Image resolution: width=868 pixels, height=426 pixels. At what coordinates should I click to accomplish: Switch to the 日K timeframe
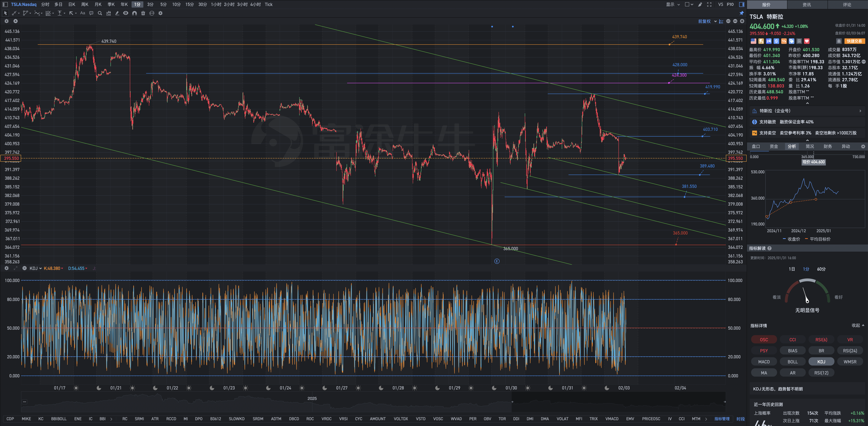click(72, 4)
